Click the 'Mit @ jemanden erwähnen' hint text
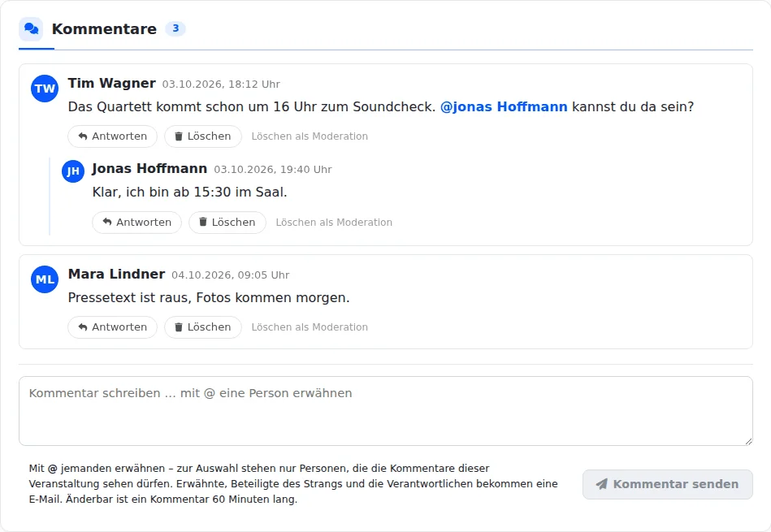Image resolution: width=771 pixels, height=532 pixels. [x=293, y=484]
